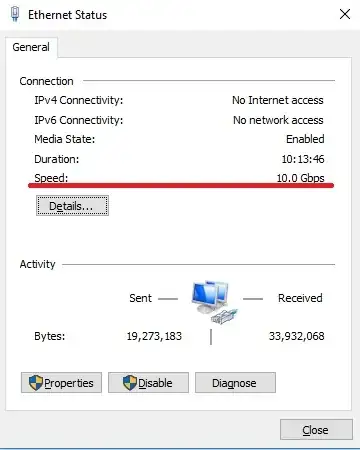Click the Ethernet adapter icon in title bar
Image resolution: width=360 pixels, height=450 pixels.
tap(15, 14)
